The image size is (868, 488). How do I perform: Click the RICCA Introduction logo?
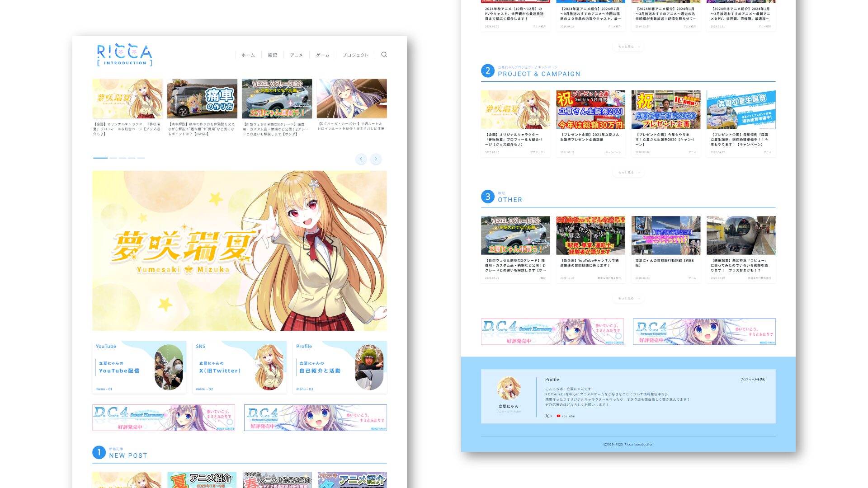click(124, 55)
